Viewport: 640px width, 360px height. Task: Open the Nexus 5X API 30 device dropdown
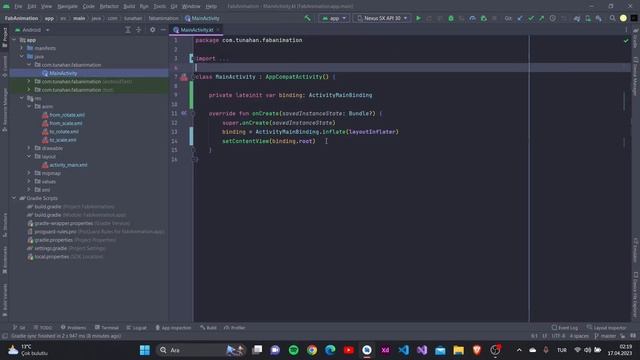tap(382, 18)
